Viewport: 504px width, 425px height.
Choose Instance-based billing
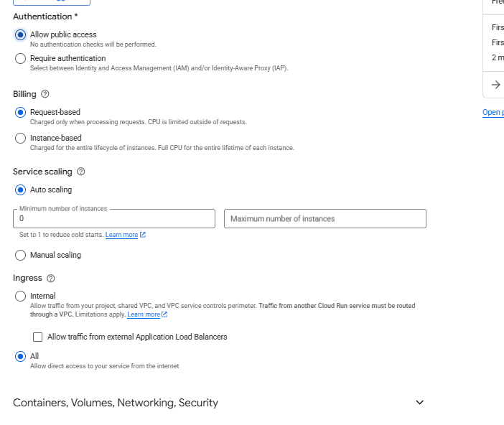[21, 139]
